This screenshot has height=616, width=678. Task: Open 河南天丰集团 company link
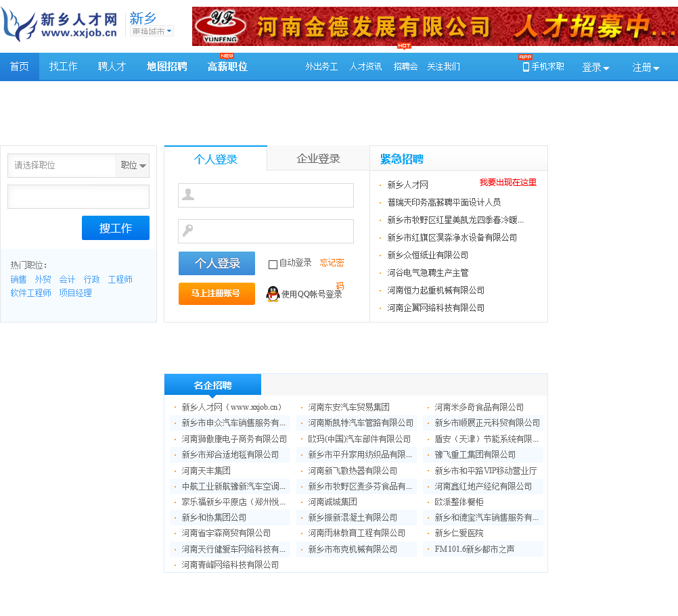(206, 471)
